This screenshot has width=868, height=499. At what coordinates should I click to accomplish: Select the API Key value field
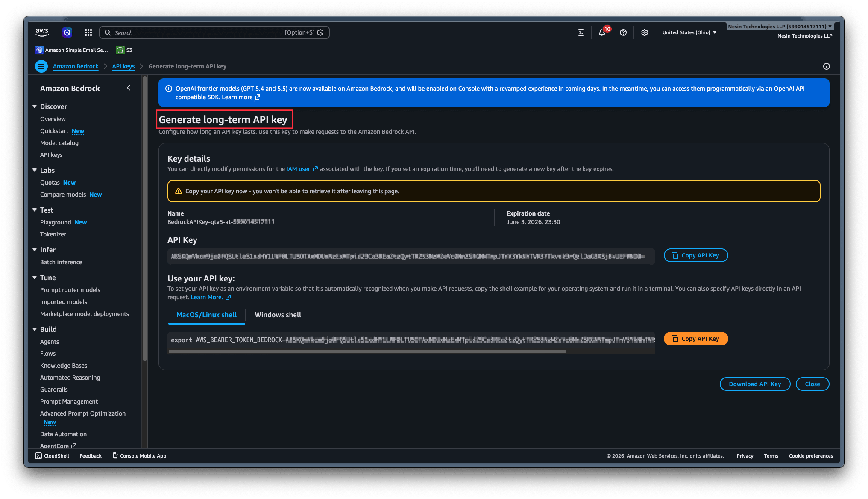(411, 256)
